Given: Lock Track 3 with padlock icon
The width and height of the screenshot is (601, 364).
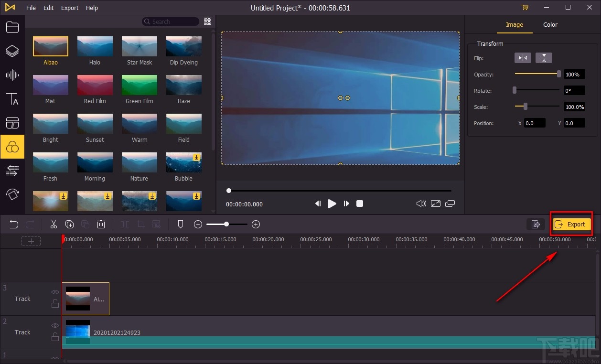Looking at the screenshot, I should (55, 303).
